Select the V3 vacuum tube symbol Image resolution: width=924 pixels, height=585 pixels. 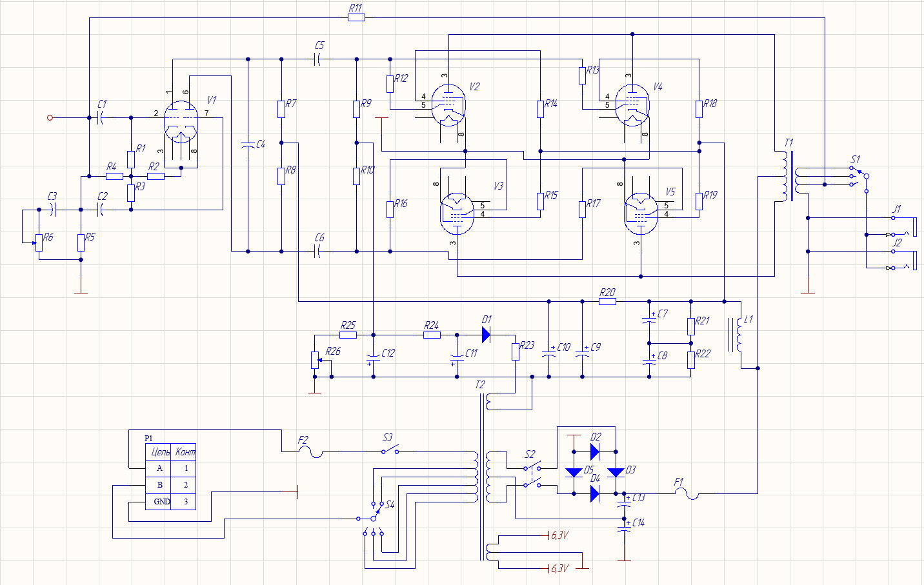coord(457,213)
